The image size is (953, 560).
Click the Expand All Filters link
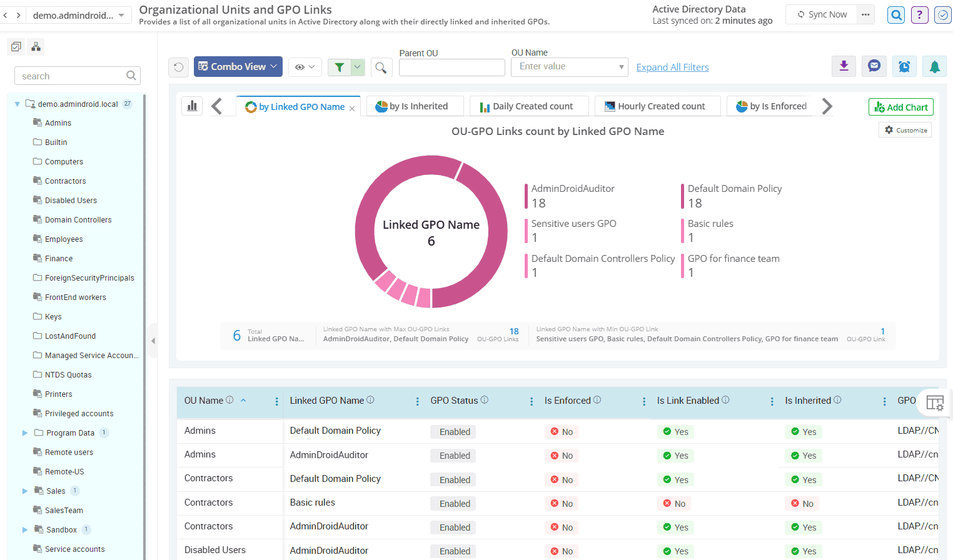(672, 67)
